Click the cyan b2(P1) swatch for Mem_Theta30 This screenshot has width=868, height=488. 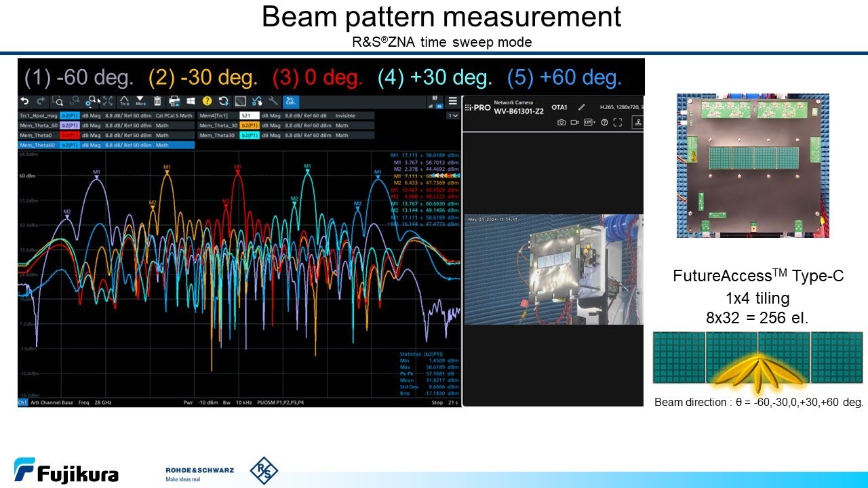tap(249, 136)
